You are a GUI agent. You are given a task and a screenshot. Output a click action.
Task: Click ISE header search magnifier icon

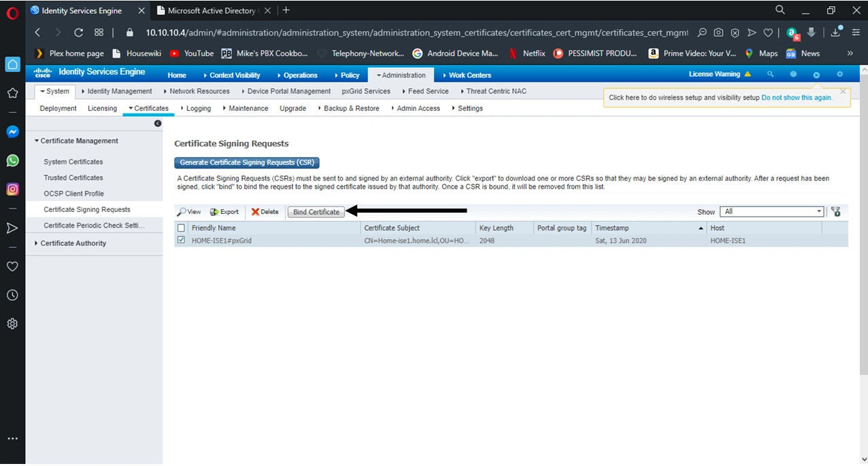click(x=770, y=74)
